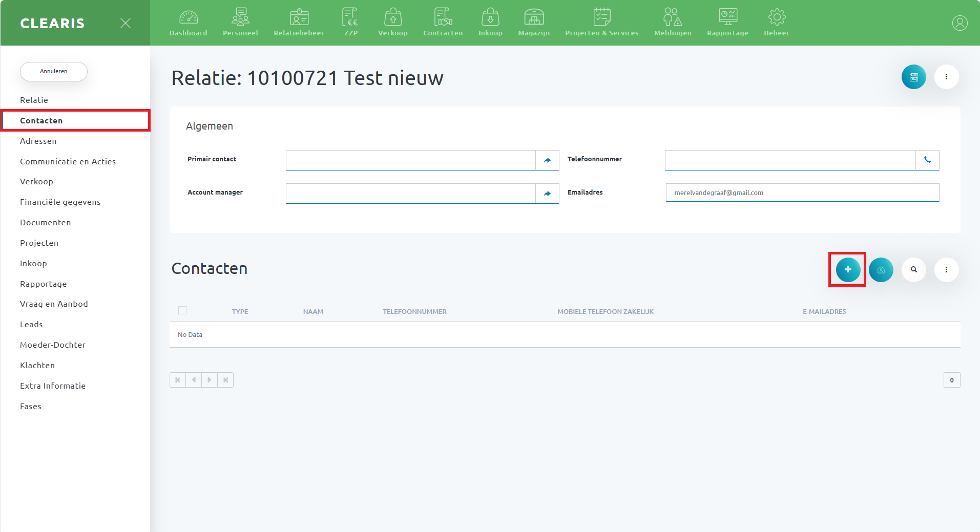
Task: Click the arrow icon next to Account manager
Action: 547,194
